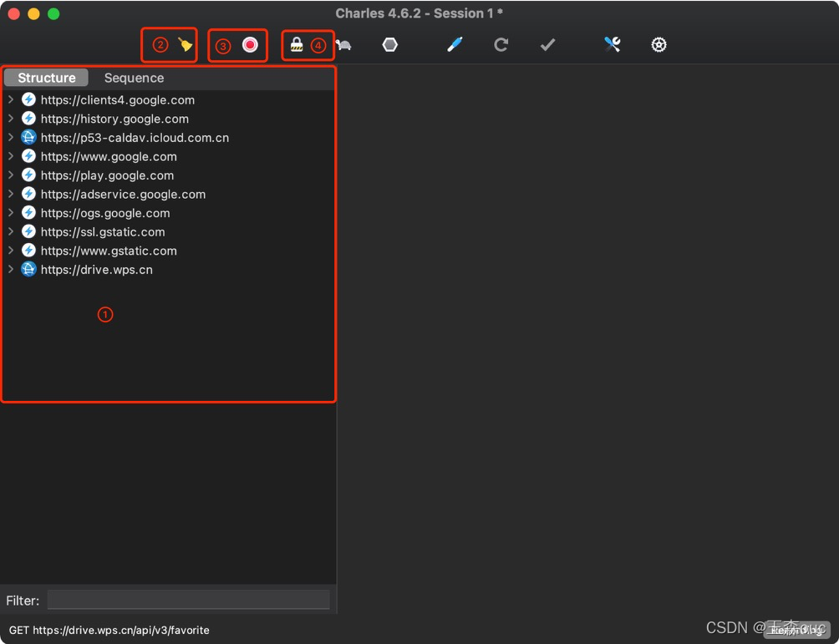This screenshot has width=839, height=644.
Task: Close the Charles window with red button
Action: (x=14, y=14)
